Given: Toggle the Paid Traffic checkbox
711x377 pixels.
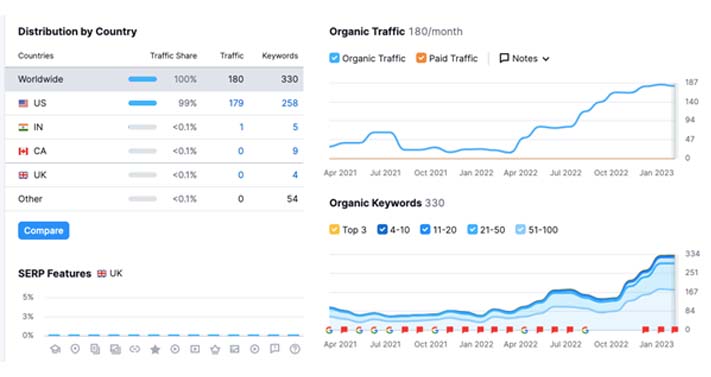Looking at the screenshot, I should (x=421, y=58).
